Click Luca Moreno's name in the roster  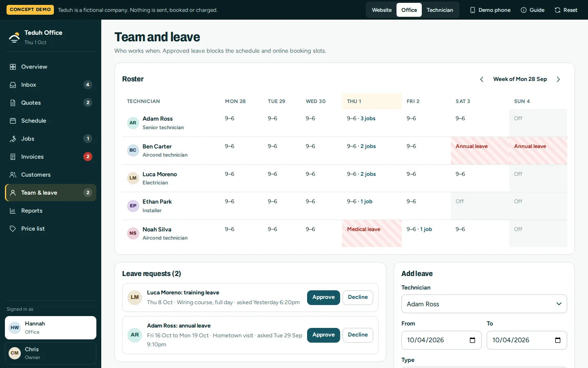160,174
